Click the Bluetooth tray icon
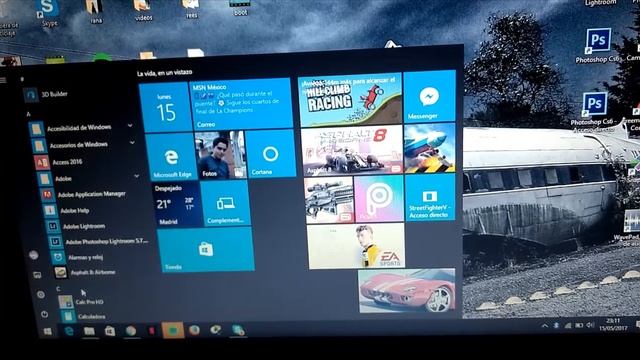 pos(556,326)
